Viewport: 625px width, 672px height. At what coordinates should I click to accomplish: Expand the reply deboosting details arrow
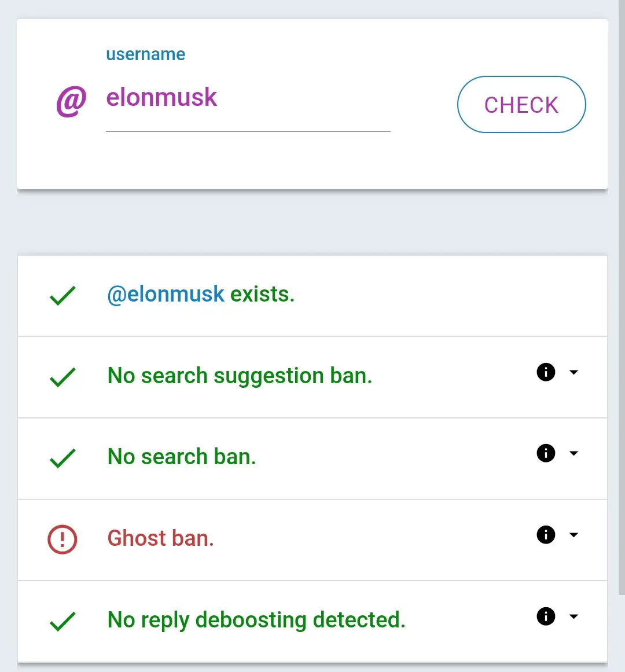tap(573, 616)
